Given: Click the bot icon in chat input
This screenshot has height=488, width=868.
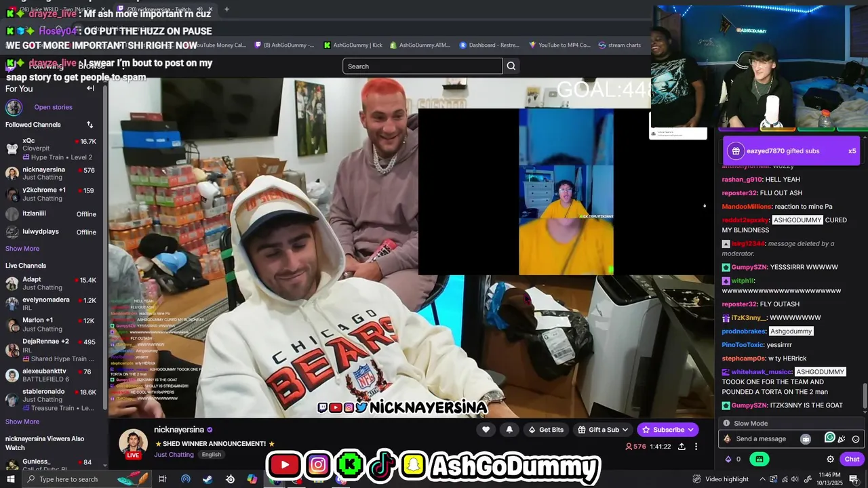Looking at the screenshot, I should (x=806, y=439).
